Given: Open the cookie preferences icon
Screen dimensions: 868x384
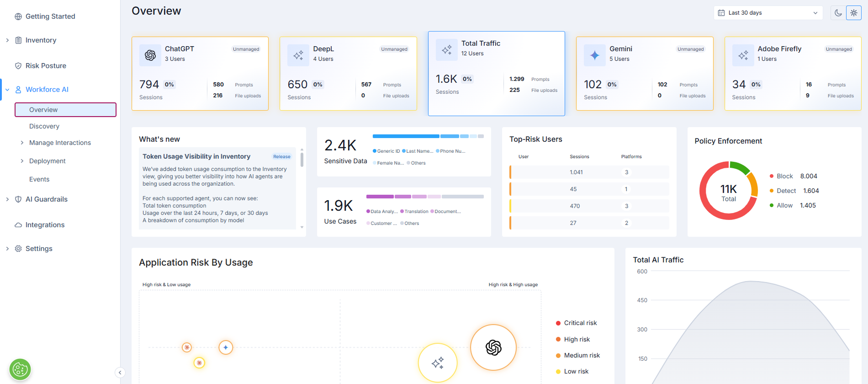Looking at the screenshot, I should (x=20, y=369).
